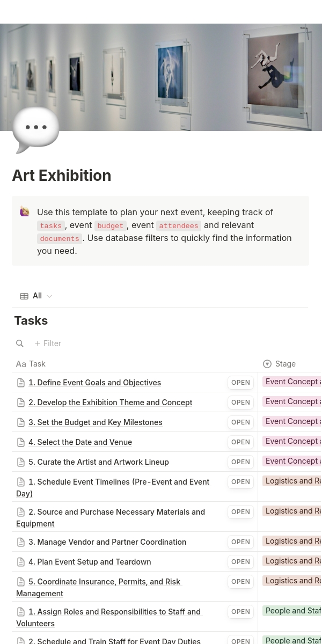Click OPEN button for Curate the Artist lineup
322x644 pixels.
pos(240,462)
